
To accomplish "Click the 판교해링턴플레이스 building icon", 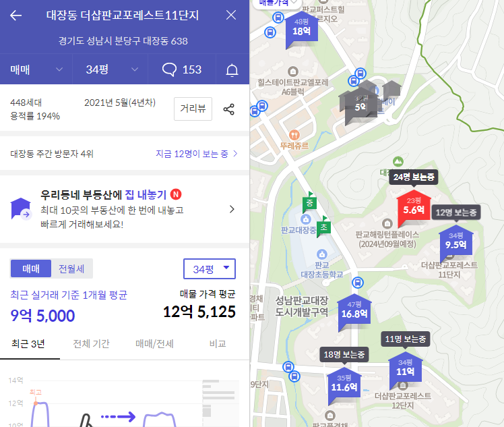I will point(387,223).
